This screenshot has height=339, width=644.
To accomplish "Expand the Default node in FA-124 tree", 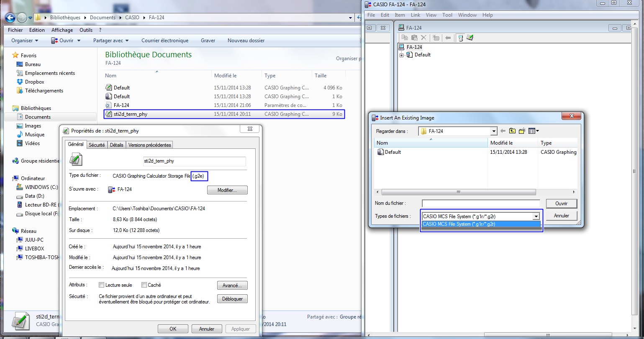I will click(x=402, y=55).
